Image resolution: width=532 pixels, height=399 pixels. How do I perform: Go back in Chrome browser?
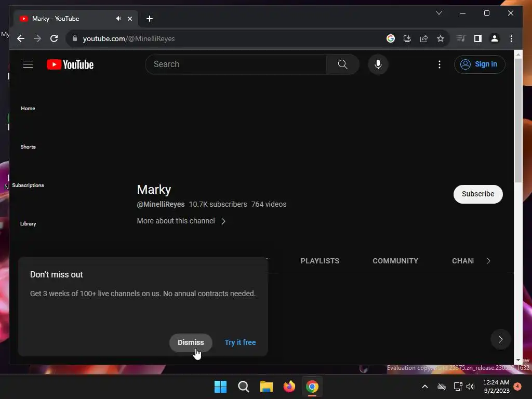click(21, 38)
